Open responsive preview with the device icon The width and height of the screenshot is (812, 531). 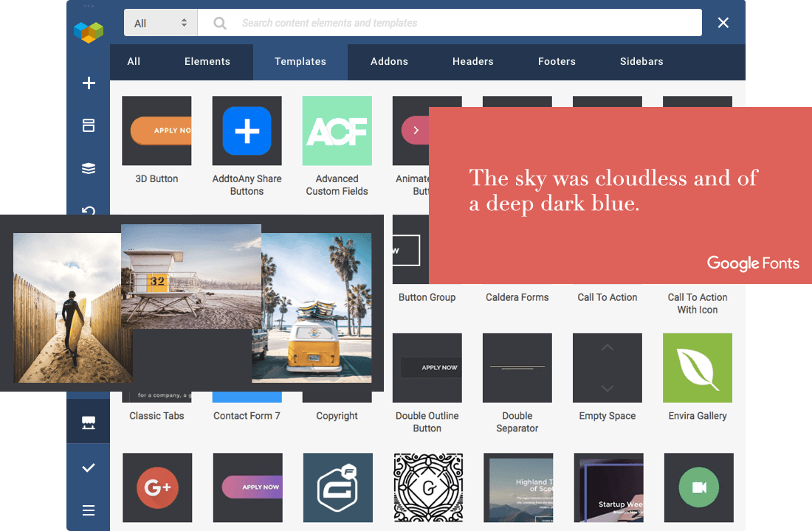tap(88, 421)
